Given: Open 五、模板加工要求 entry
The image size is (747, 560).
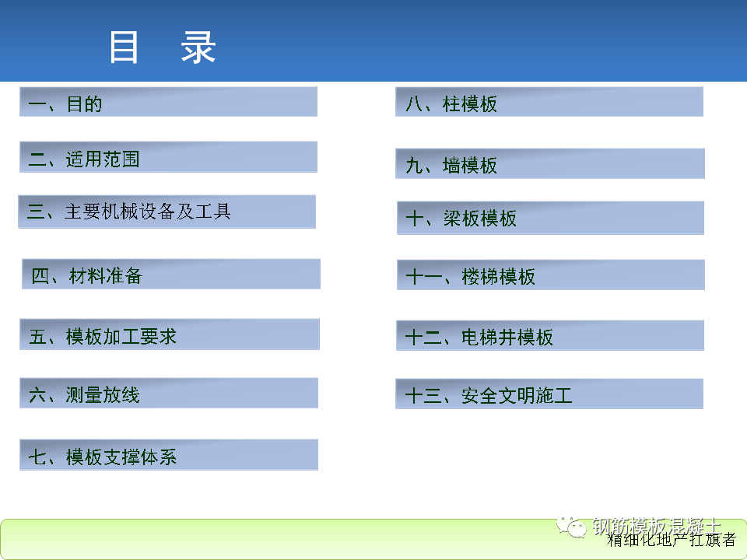Looking at the screenshot, I should click(x=170, y=334).
